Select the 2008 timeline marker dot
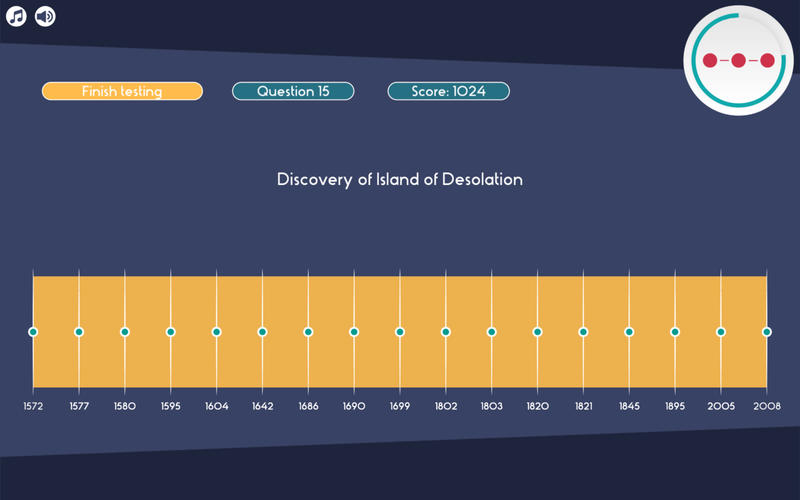 (x=767, y=332)
